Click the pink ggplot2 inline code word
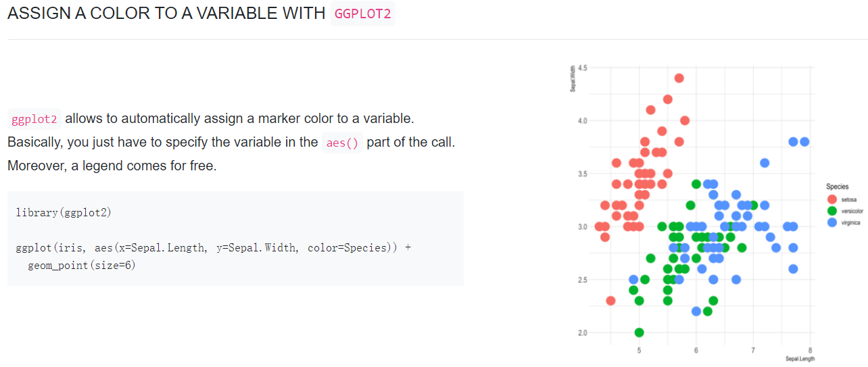Viewport: 868px width, 367px height. tap(34, 119)
